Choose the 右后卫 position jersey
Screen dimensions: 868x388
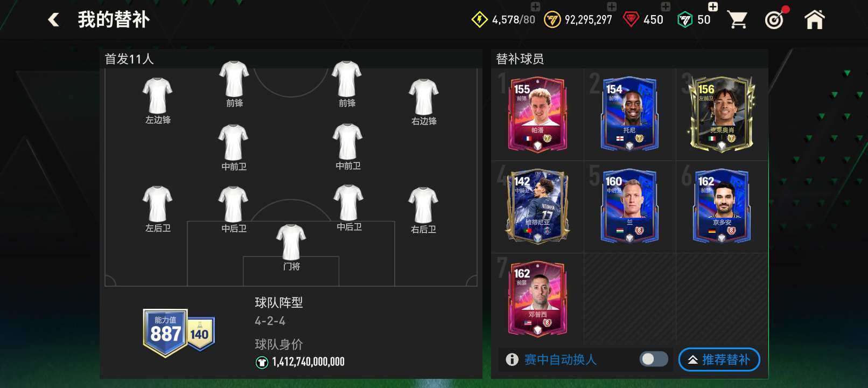(x=424, y=211)
